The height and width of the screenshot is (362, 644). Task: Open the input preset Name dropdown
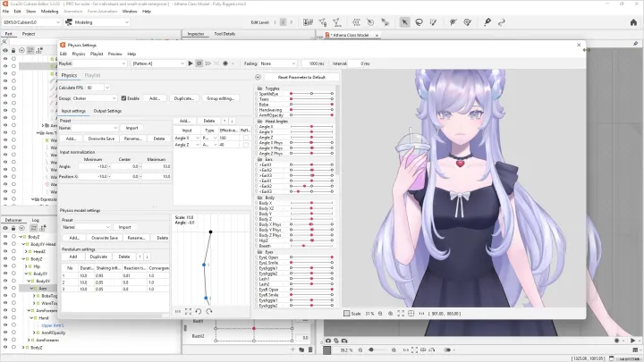click(x=95, y=128)
